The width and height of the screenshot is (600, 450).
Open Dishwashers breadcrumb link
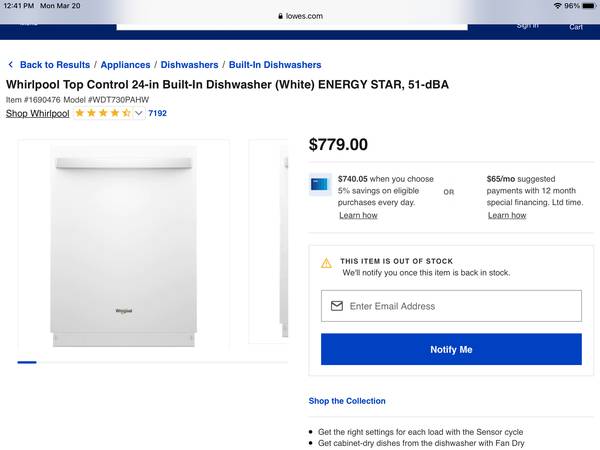189,65
